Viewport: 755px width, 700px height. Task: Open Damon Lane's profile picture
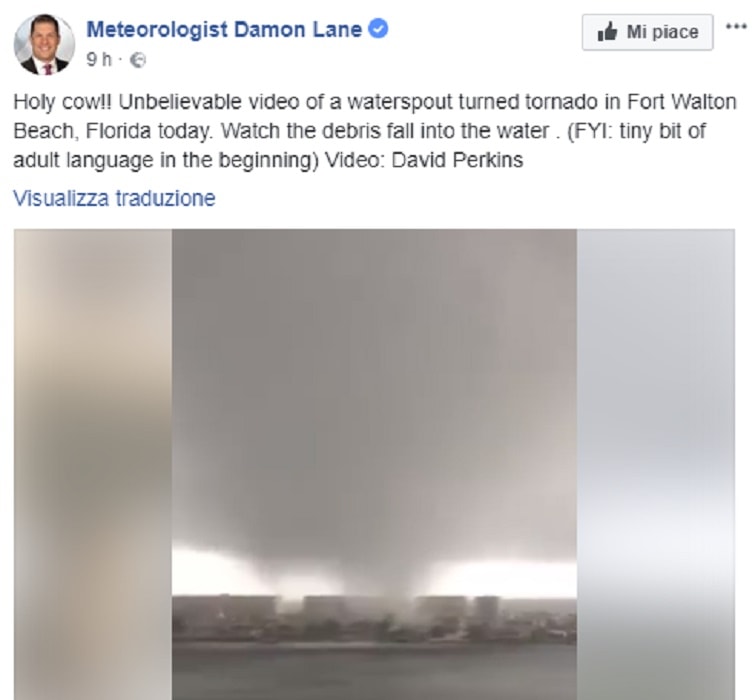(44, 44)
